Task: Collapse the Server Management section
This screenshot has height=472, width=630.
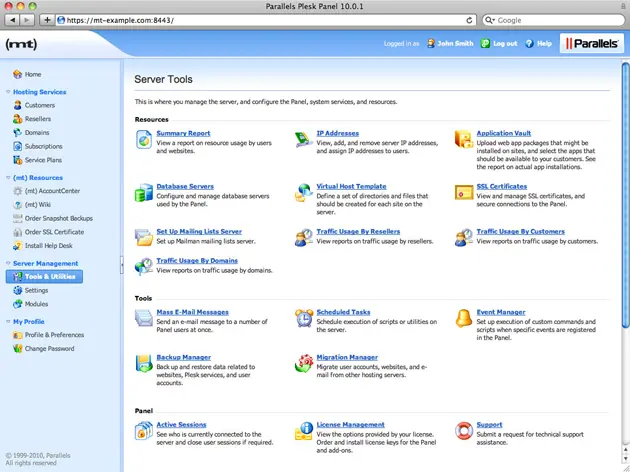Action: point(8,263)
